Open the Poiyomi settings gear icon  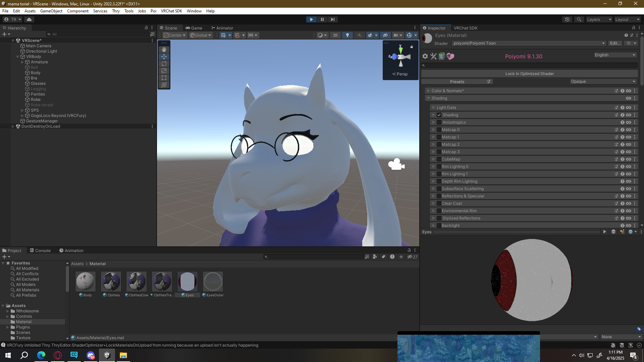pos(425,56)
